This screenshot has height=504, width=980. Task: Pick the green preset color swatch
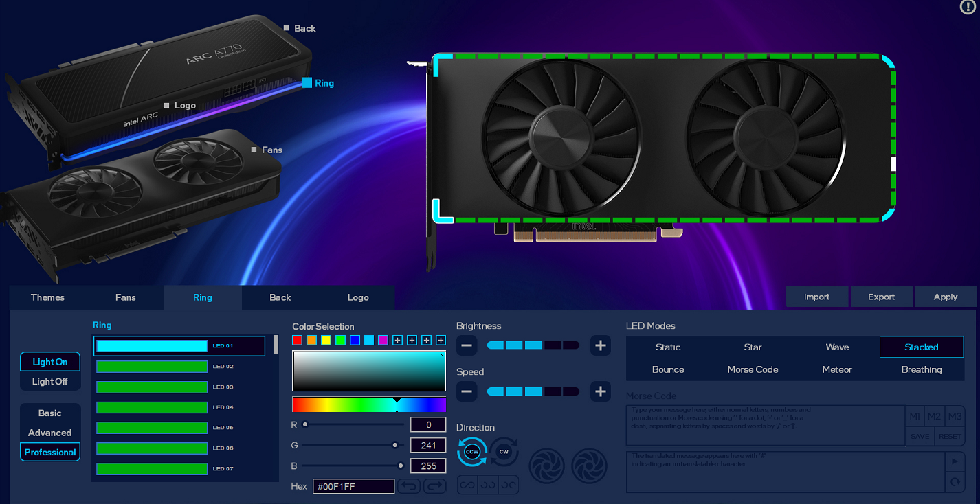tap(340, 340)
